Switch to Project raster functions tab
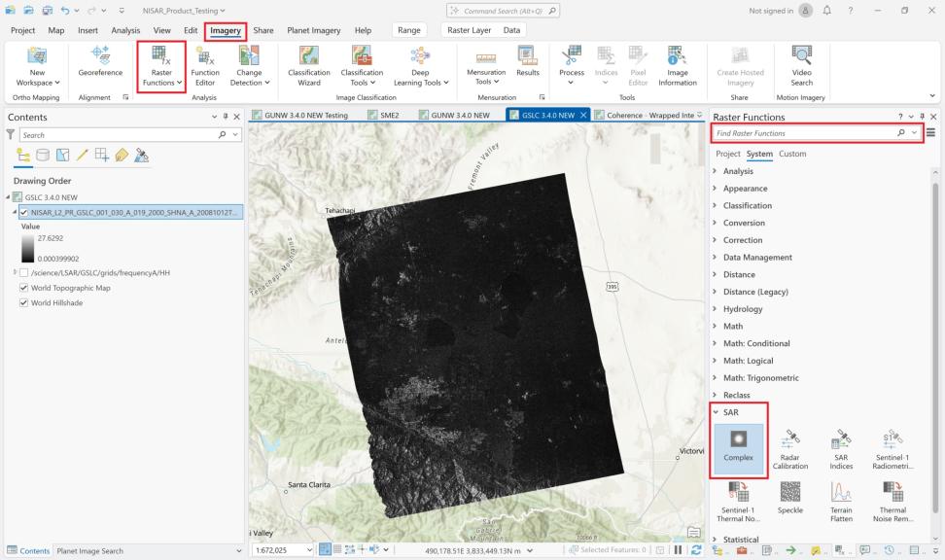The width and height of the screenshot is (945, 560). (x=728, y=154)
